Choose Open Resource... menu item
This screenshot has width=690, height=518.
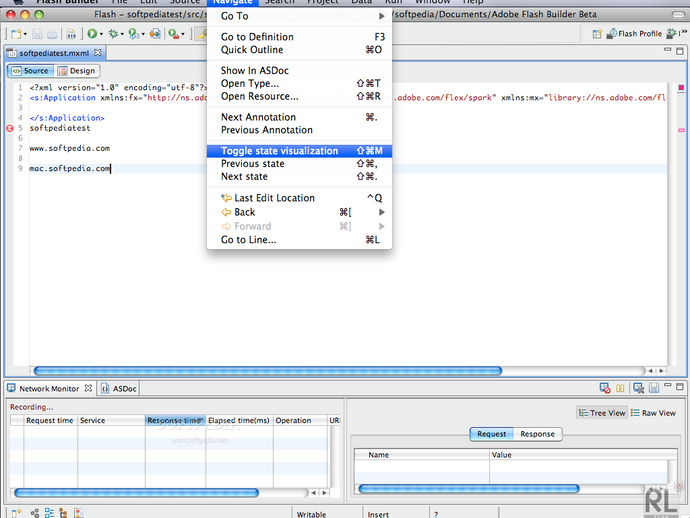tap(299, 96)
